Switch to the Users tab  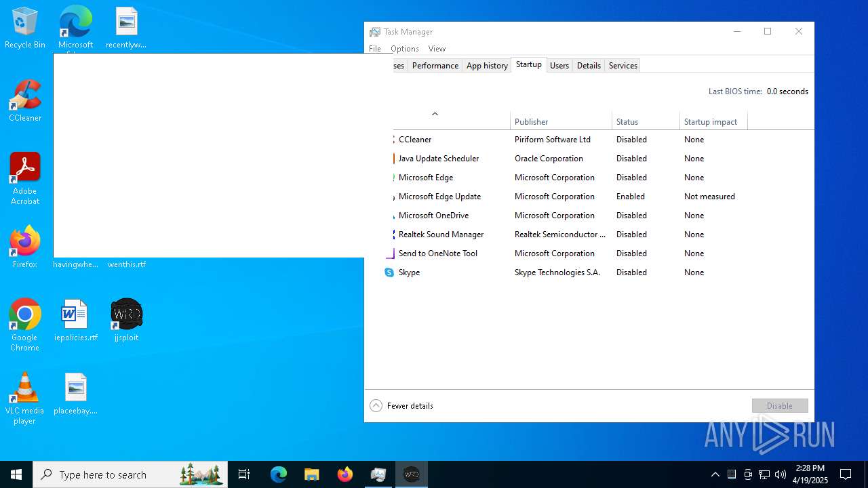pyautogui.click(x=559, y=66)
